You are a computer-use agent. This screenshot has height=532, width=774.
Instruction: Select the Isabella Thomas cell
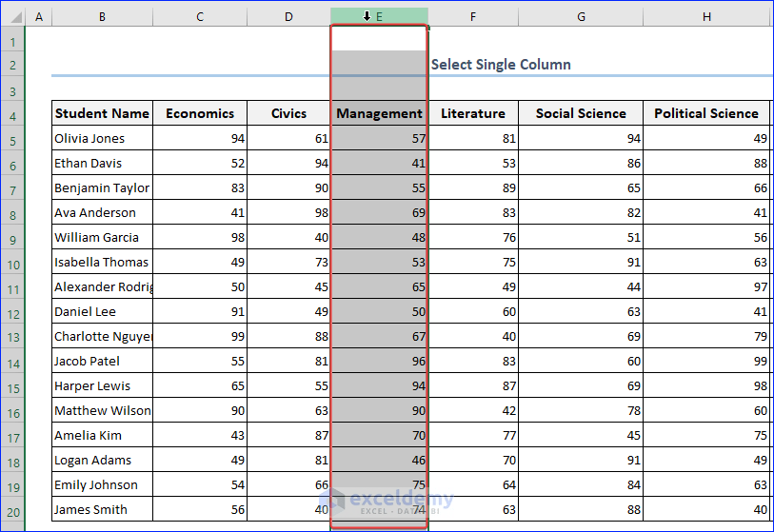pyautogui.click(x=102, y=262)
